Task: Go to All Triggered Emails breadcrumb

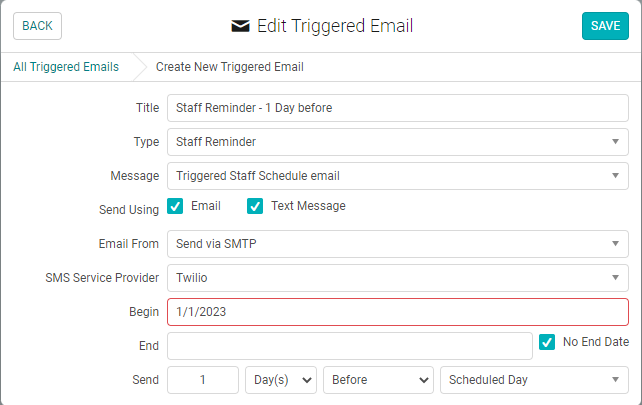Action: 66,67
